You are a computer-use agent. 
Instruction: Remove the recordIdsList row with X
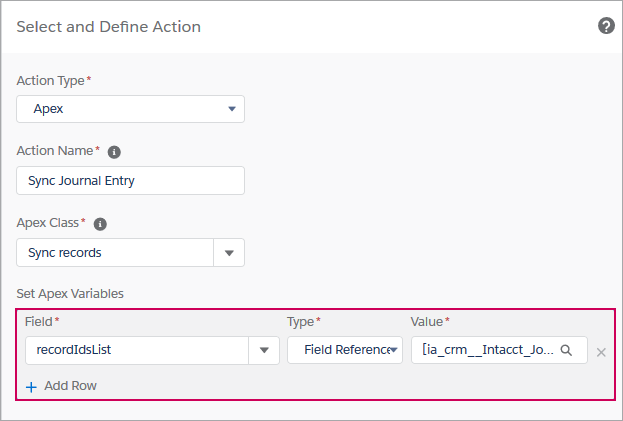tap(601, 352)
